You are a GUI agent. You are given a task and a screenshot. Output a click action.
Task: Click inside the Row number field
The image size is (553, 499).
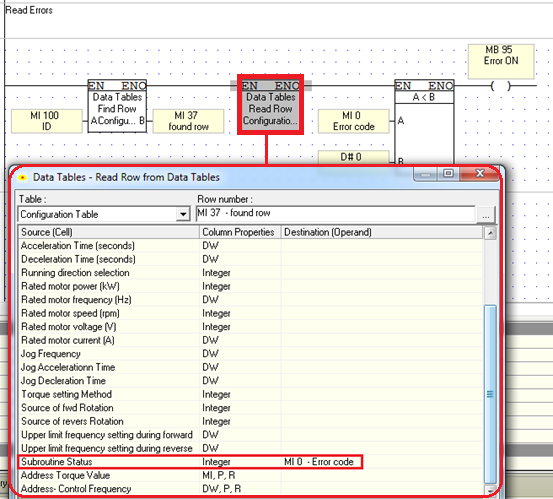[335, 214]
